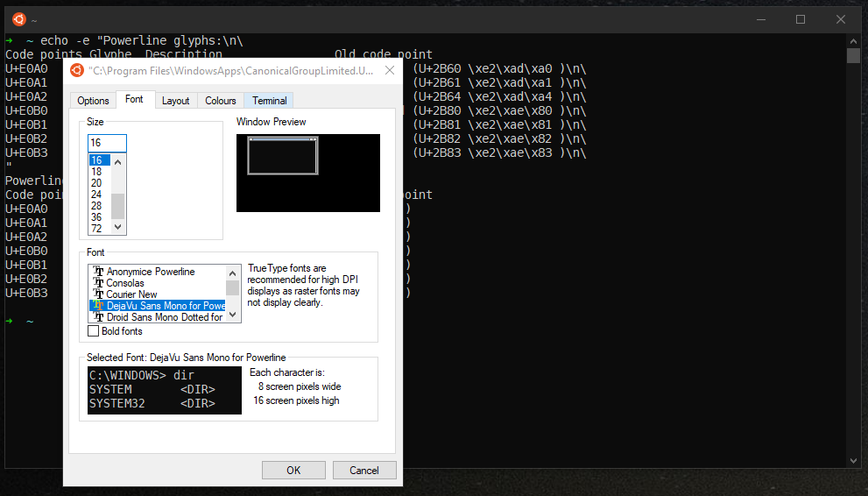Pick size 36 in the size list
The height and width of the screenshot is (496, 868).
[x=100, y=217]
